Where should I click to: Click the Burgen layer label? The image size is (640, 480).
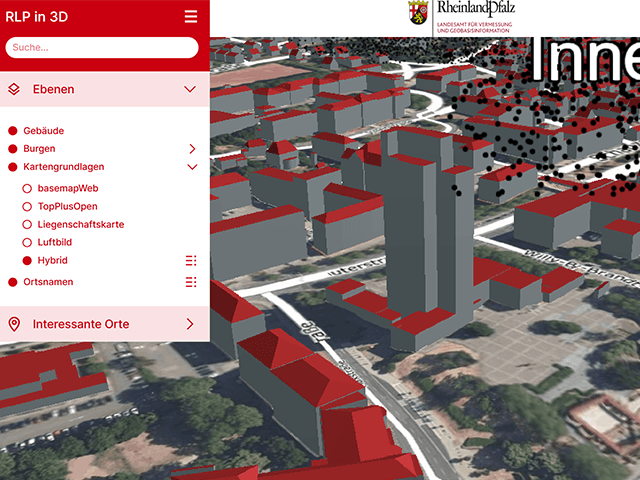click(x=39, y=149)
